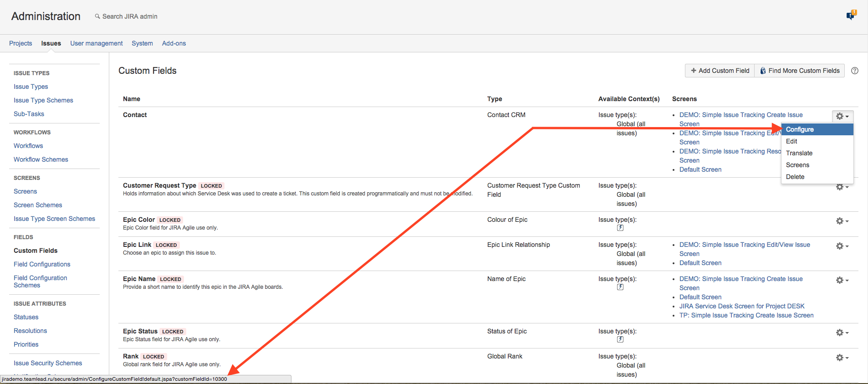Click the Epic Status issue type icon
The width and height of the screenshot is (868, 384).
coord(620,339)
